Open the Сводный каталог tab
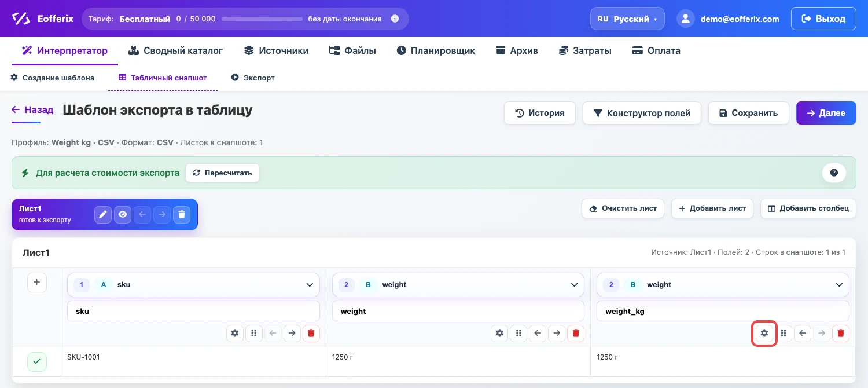The width and height of the screenshot is (868, 388). [x=175, y=50]
